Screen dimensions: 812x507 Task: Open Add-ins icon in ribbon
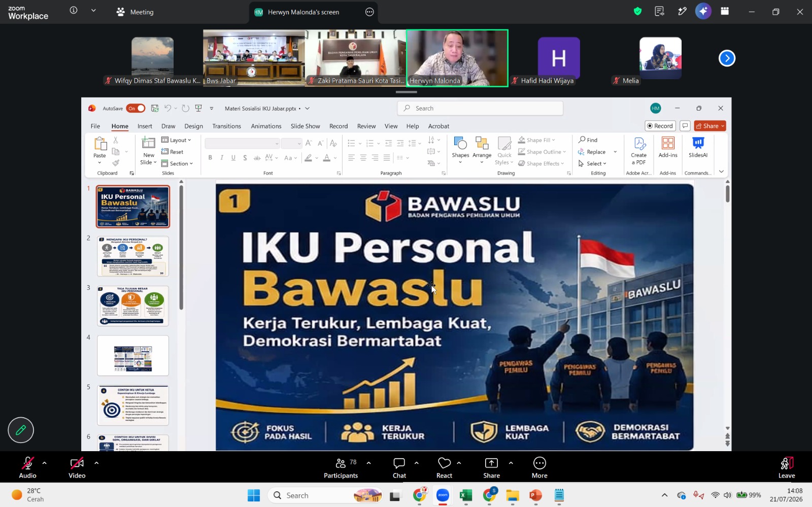pyautogui.click(x=668, y=144)
